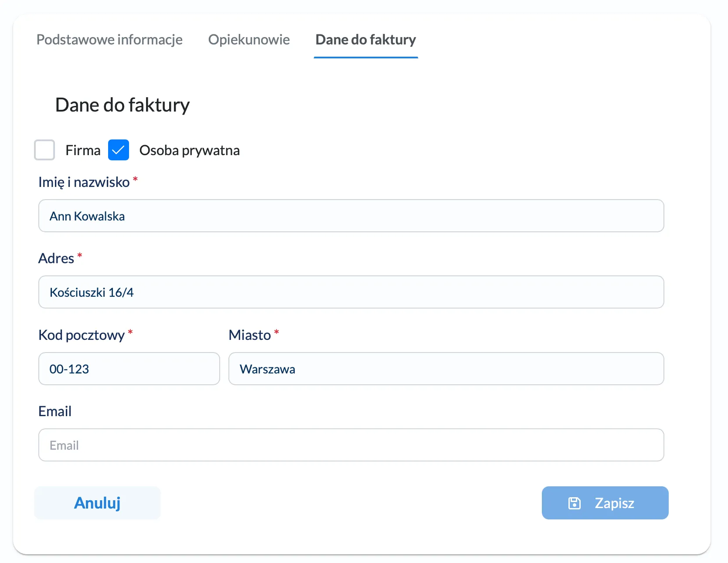This screenshot has width=728, height=563.
Task: Click the Imię i nazwisko field label
Action: point(84,182)
